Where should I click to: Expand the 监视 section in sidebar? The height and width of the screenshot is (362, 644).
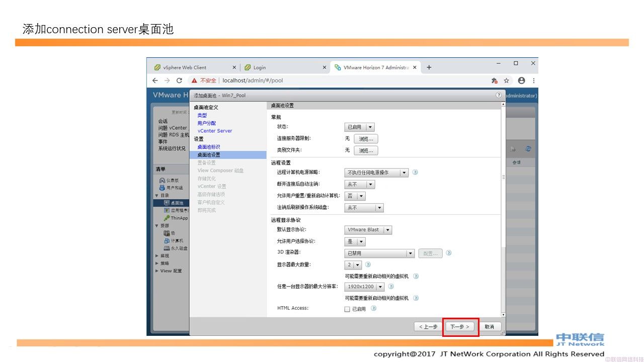156,256
